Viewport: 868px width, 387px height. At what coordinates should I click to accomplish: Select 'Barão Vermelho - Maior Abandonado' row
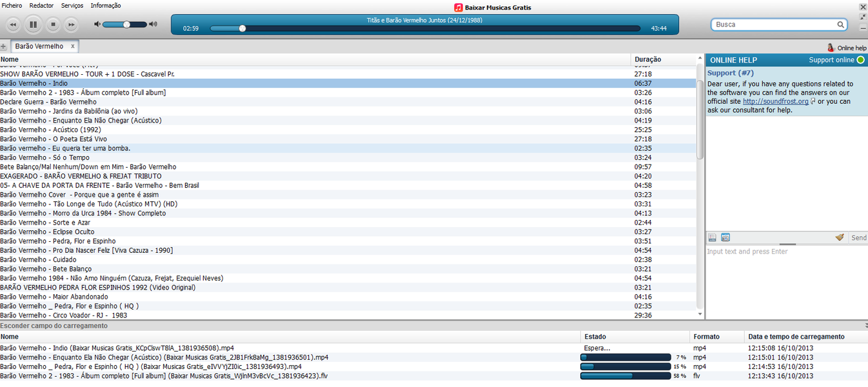tap(348, 297)
